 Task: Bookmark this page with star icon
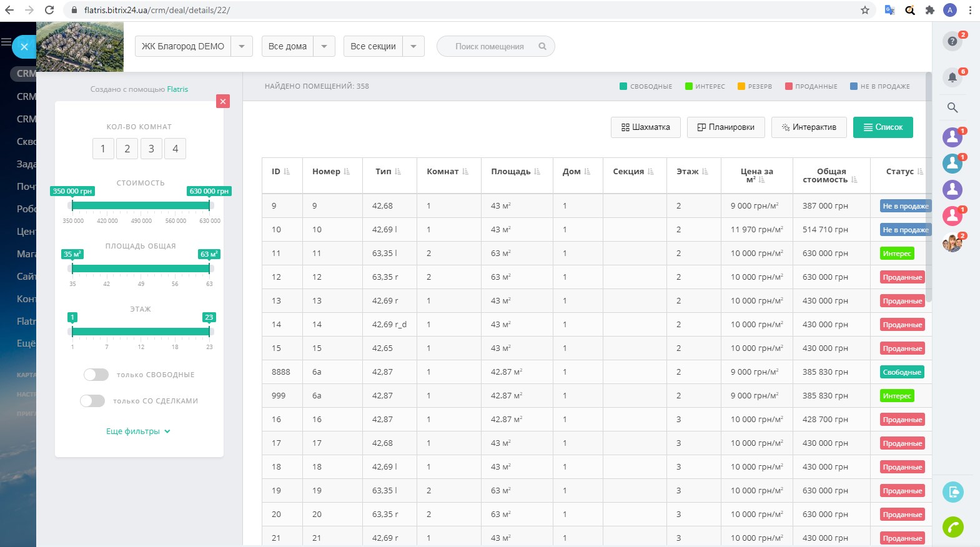[865, 10]
